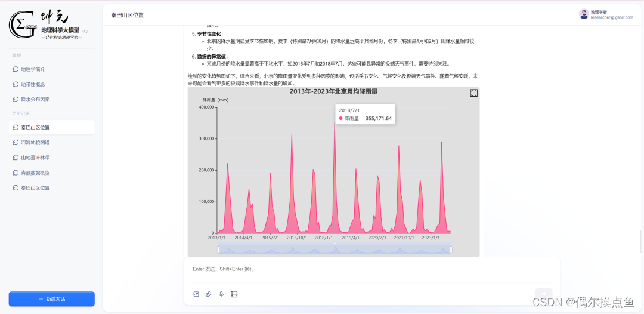This screenshot has width=644, height=314.
Task: Click the 100,000 y-axis value
Action: [206, 202]
